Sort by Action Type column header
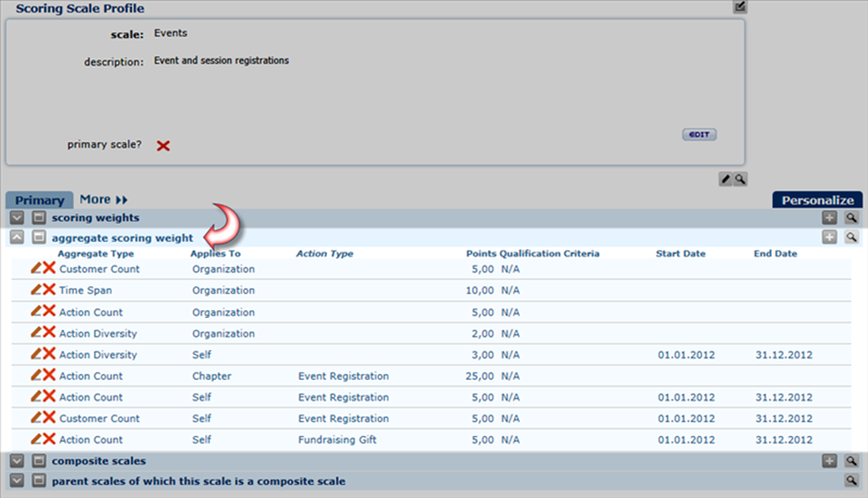868x498 pixels. click(324, 254)
